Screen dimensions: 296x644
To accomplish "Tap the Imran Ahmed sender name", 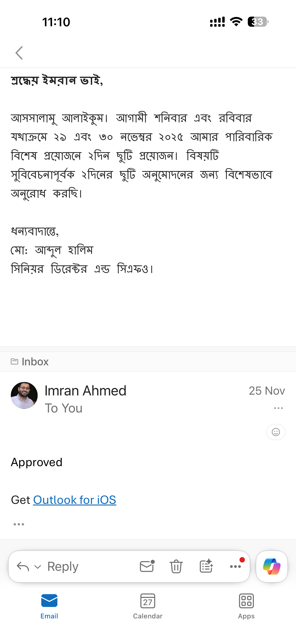I will [85, 390].
